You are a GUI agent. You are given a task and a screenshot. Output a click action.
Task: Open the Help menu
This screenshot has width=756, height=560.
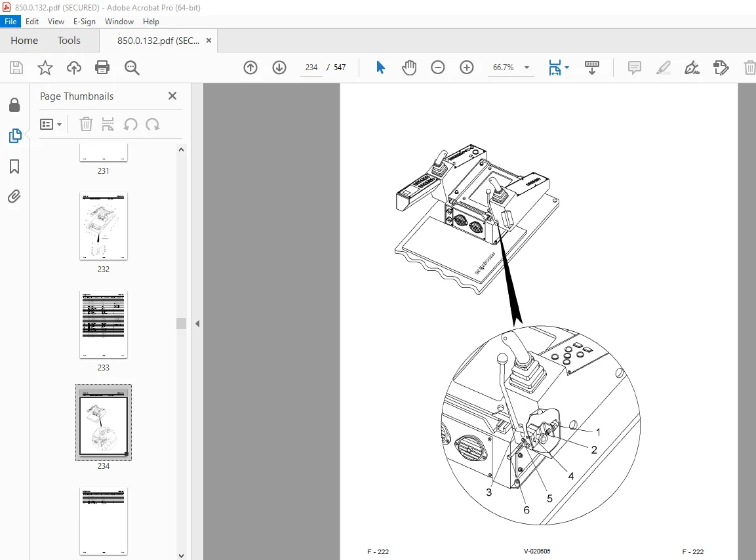pos(151,22)
